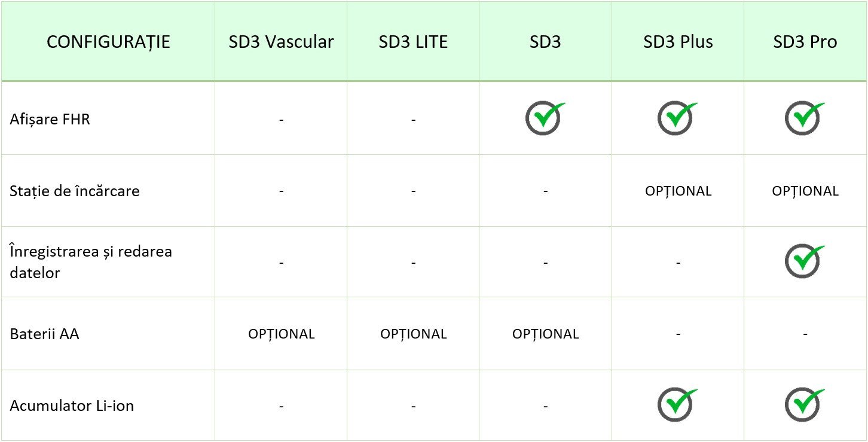Click the Înregistrarea și redarea datelor row label

point(91,262)
